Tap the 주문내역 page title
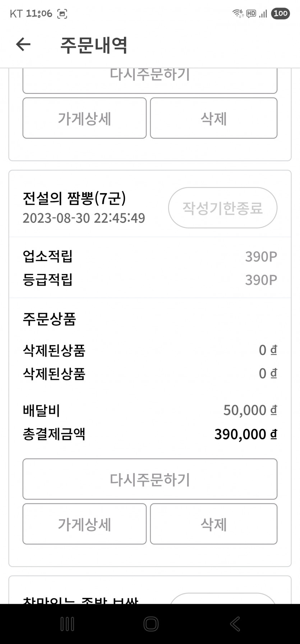This screenshot has width=300, height=644. pyautogui.click(x=94, y=45)
